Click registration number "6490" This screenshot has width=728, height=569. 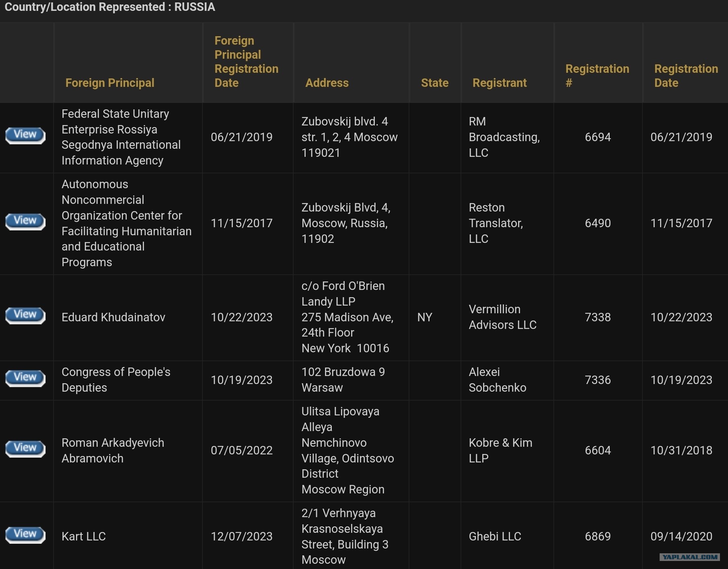click(x=598, y=223)
